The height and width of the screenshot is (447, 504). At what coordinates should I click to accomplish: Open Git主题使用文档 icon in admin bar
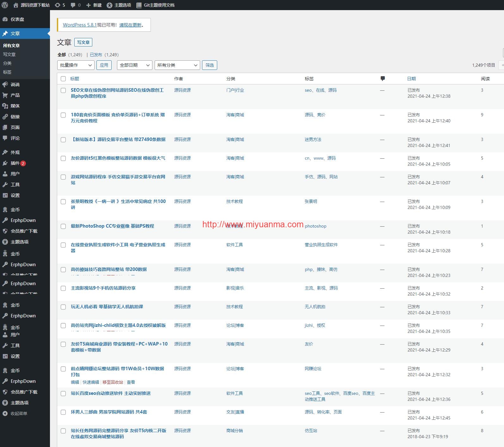138,5
